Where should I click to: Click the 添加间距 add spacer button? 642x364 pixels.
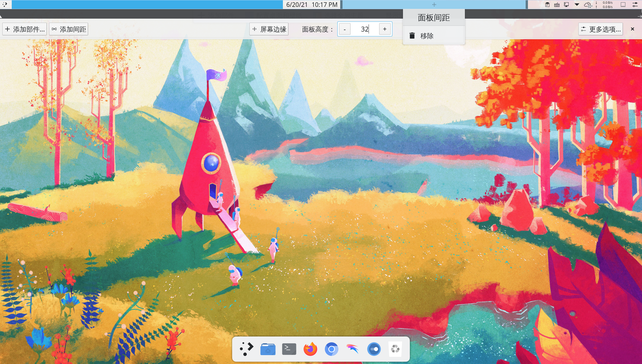point(69,29)
